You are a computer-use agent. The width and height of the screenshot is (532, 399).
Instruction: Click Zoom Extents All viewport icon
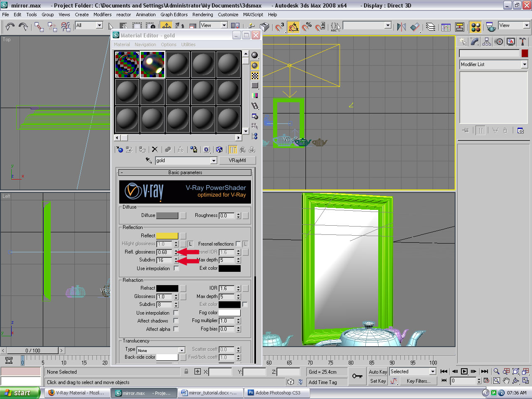point(525,372)
